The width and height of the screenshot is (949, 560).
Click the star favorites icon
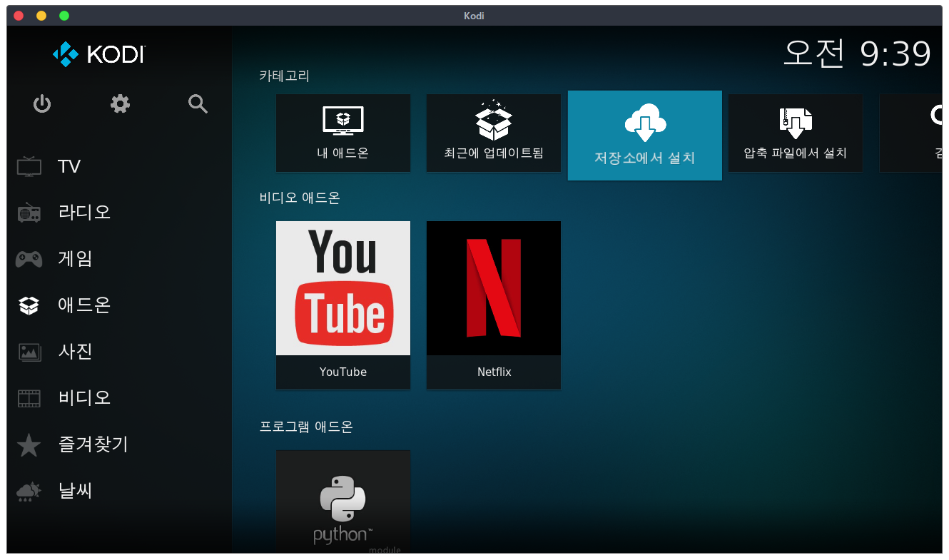pos(29,444)
